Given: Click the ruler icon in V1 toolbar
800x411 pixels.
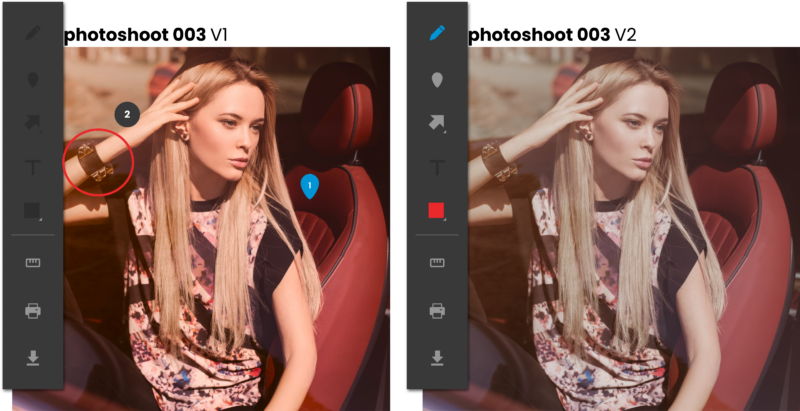Looking at the screenshot, I should coord(33,263).
